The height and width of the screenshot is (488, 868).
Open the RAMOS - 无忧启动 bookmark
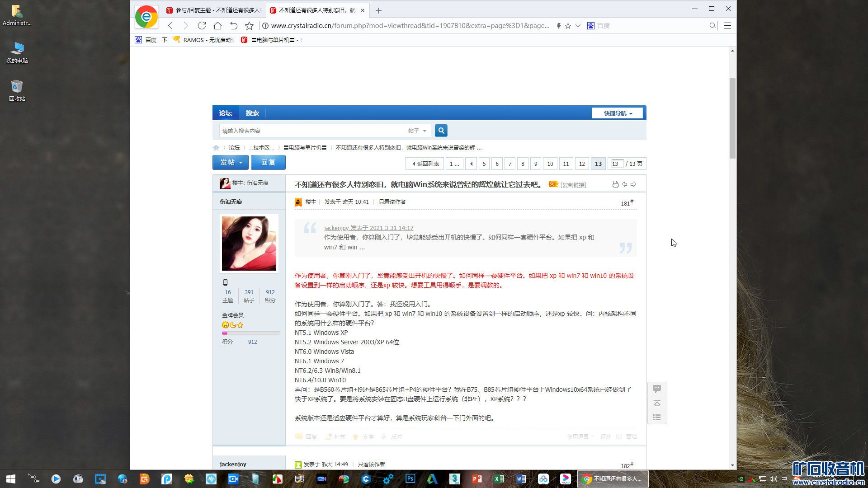point(204,40)
